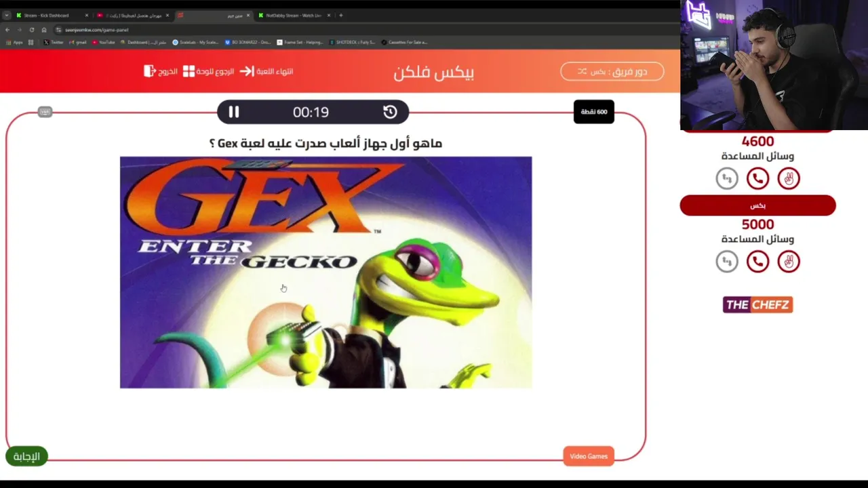Select the بكس team name bar
The image size is (868, 488).
(757, 205)
